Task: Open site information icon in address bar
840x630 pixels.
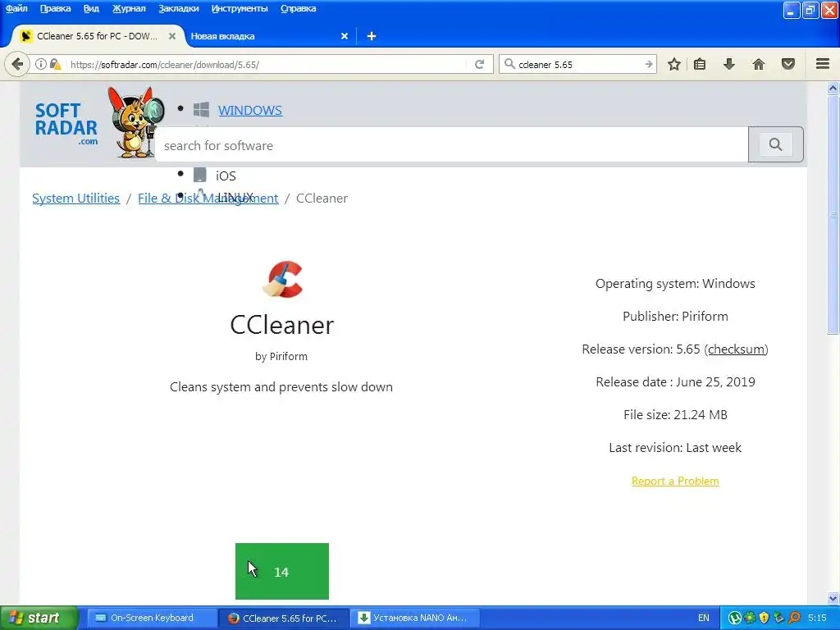Action: 41,64
